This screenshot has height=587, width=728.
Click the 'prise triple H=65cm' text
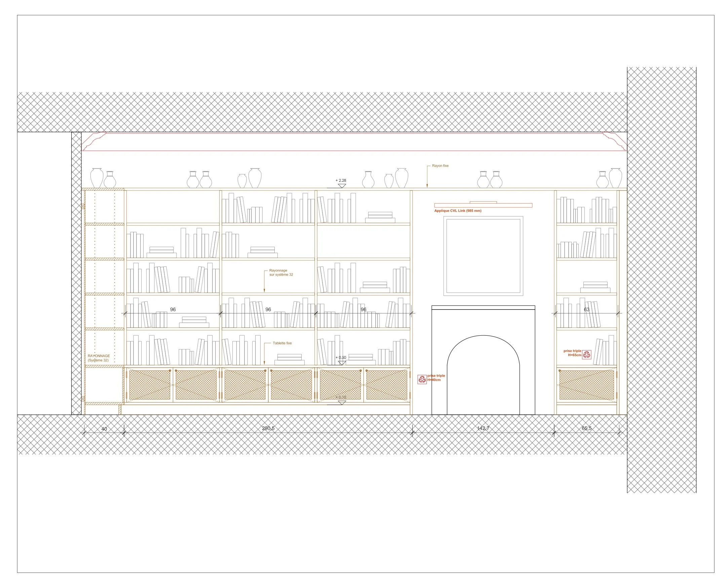pos(572,353)
